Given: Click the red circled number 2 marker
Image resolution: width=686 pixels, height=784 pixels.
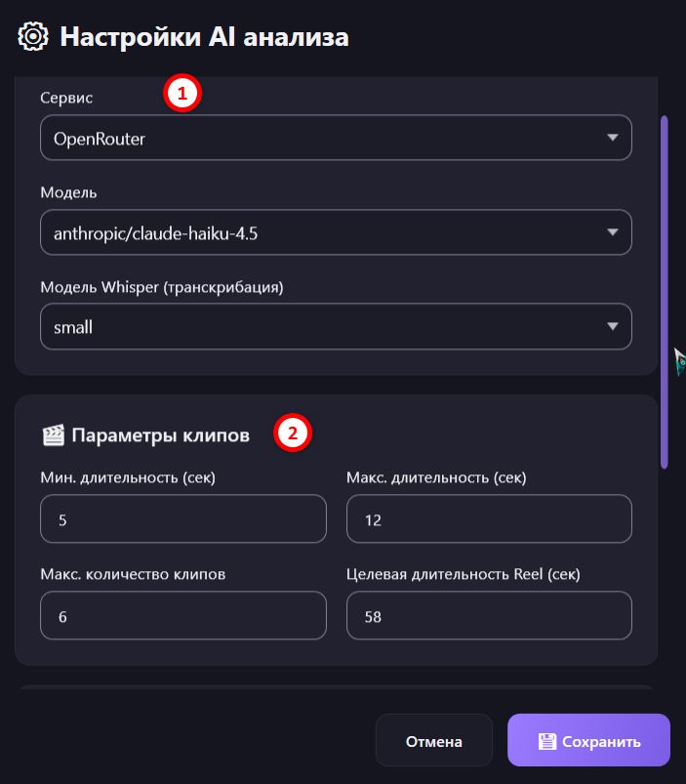Looking at the screenshot, I should (293, 433).
